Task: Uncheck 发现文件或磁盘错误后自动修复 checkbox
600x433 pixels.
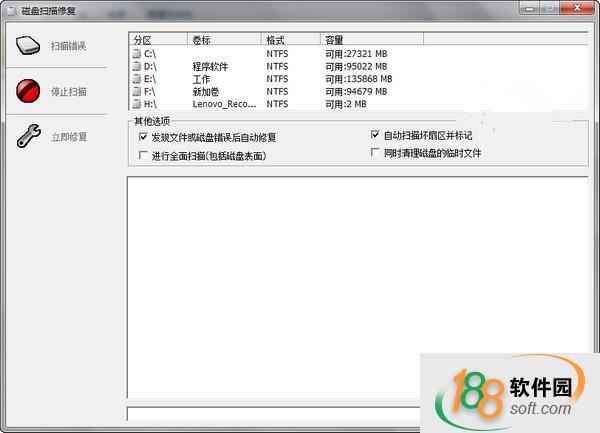Action: 143,137
